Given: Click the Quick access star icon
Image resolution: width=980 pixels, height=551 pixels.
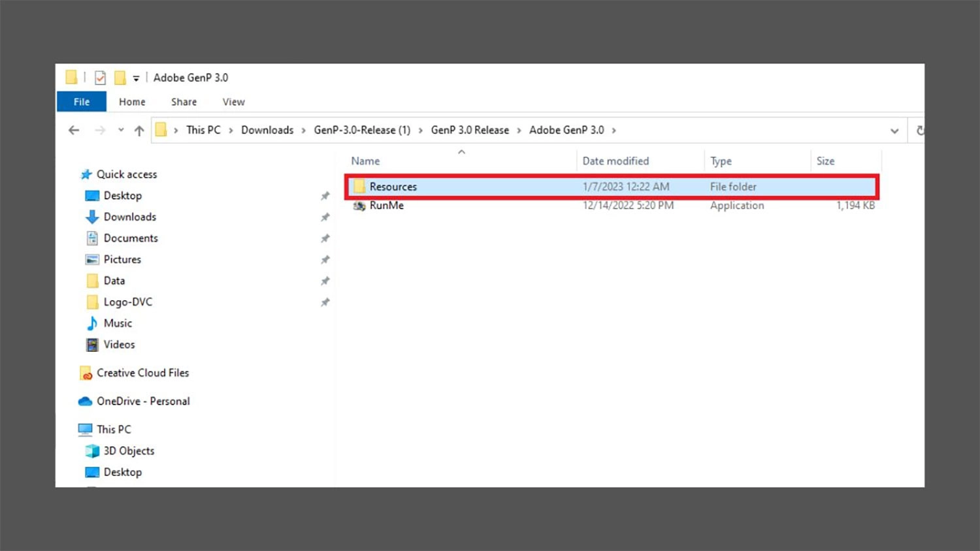Looking at the screenshot, I should (x=86, y=174).
